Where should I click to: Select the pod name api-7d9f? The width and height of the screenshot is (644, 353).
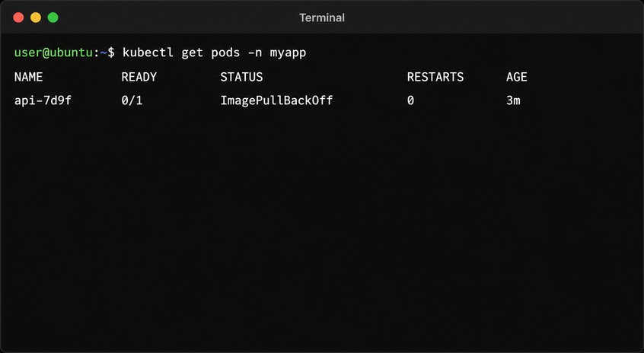point(43,100)
